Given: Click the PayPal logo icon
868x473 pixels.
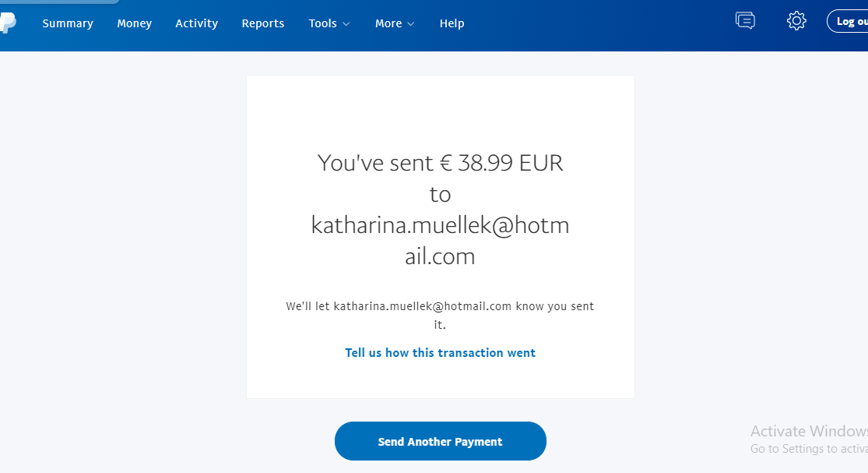Looking at the screenshot, I should [8, 23].
